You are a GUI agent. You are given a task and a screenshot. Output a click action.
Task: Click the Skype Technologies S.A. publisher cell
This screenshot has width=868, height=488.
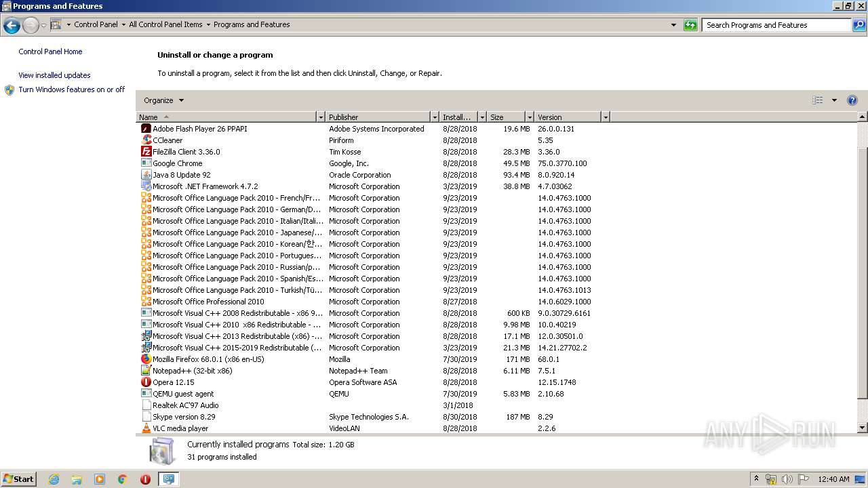(x=369, y=417)
